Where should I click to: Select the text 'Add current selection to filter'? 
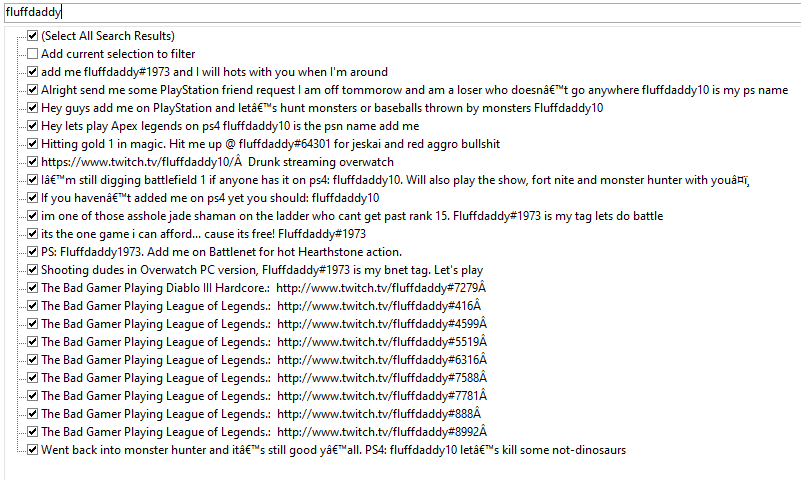(118, 54)
